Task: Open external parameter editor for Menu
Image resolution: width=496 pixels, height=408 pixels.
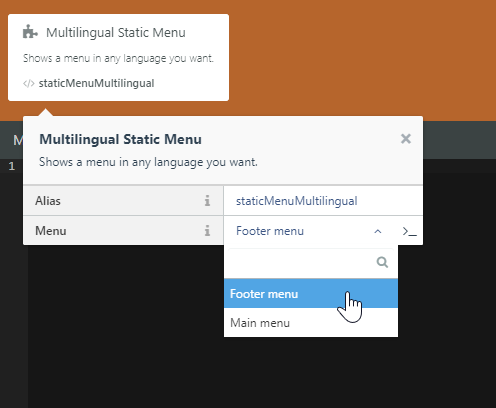Action: 409,231
